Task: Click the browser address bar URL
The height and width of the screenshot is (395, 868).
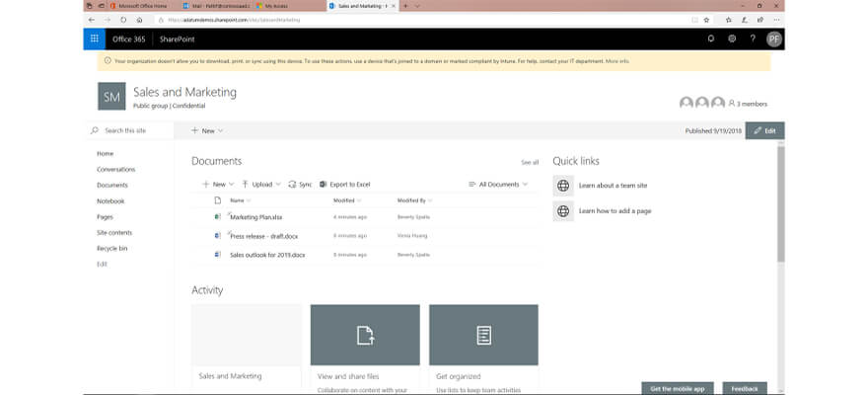Action: 234,20
